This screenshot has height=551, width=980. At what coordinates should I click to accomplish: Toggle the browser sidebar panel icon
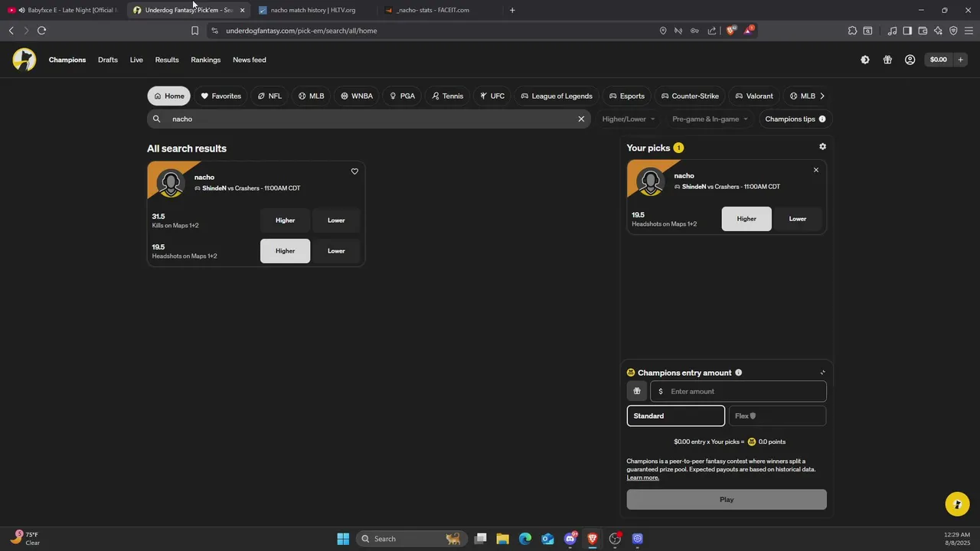[x=907, y=31]
